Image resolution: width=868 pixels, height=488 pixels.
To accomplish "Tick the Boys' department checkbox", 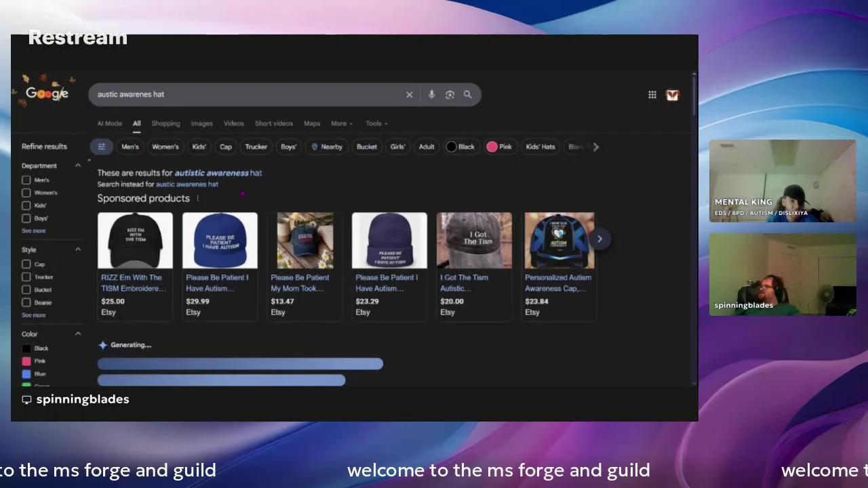I will [x=26, y=218].
